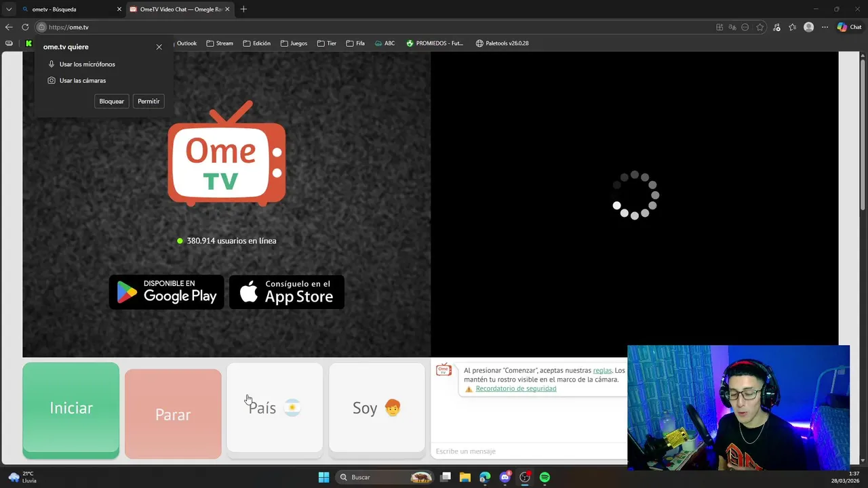Focus the 'Escribe un mensaje' chat field

pos(530,451)
